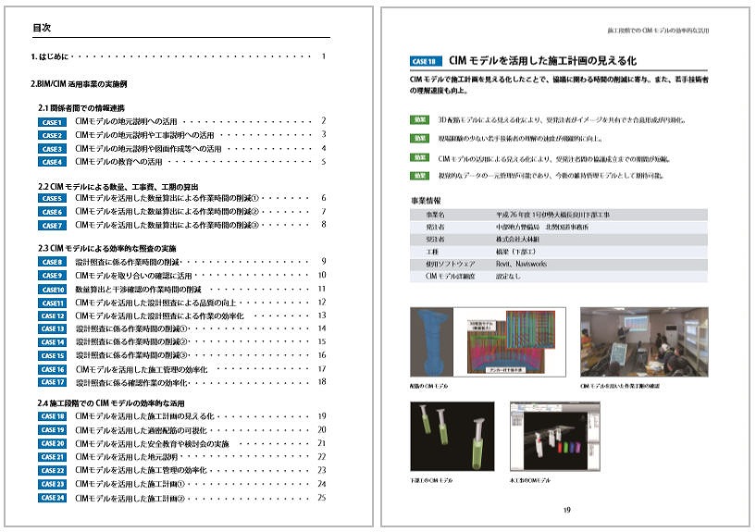Open contents entry 1. はじめに
Viewport: 756px width, 532px height.
pos(178,56)
